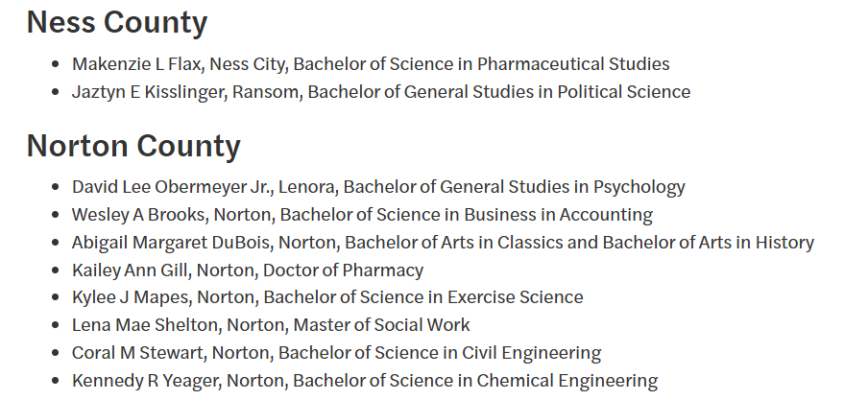Click 'Exercise Science' in Mapes entry
Image resolution: width=868 pixels, height=400 pixels.
click(515, 297)
